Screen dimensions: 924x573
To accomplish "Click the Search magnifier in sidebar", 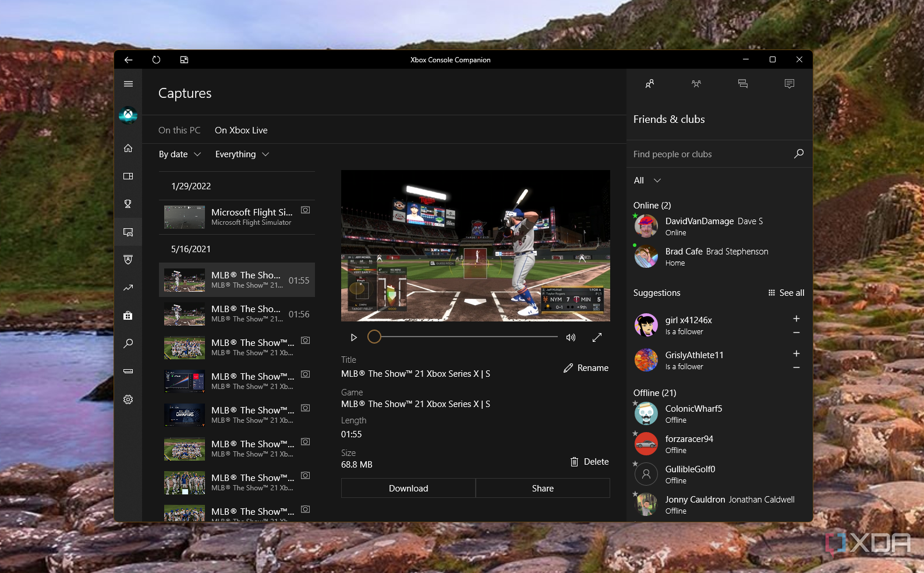I will tap(128, 344).
